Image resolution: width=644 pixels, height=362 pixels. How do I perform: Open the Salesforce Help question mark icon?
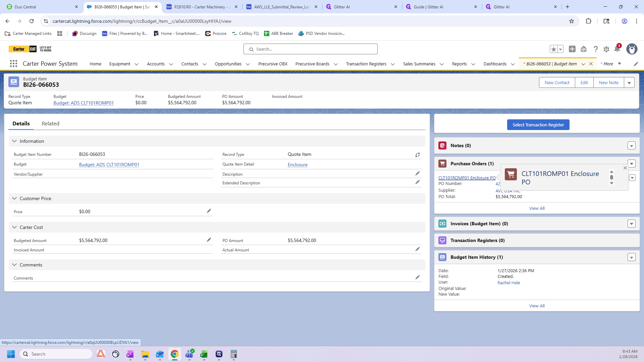pos(595,49)
